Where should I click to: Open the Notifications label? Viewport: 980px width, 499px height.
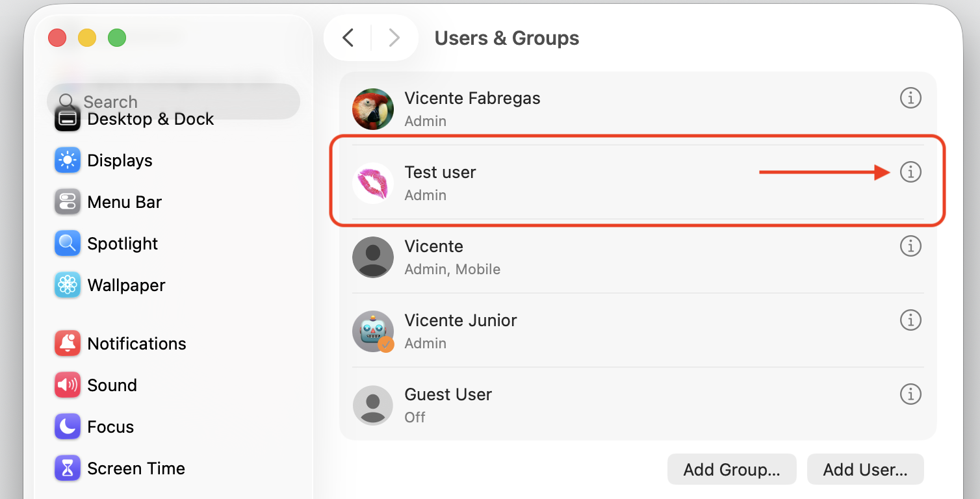137,344
